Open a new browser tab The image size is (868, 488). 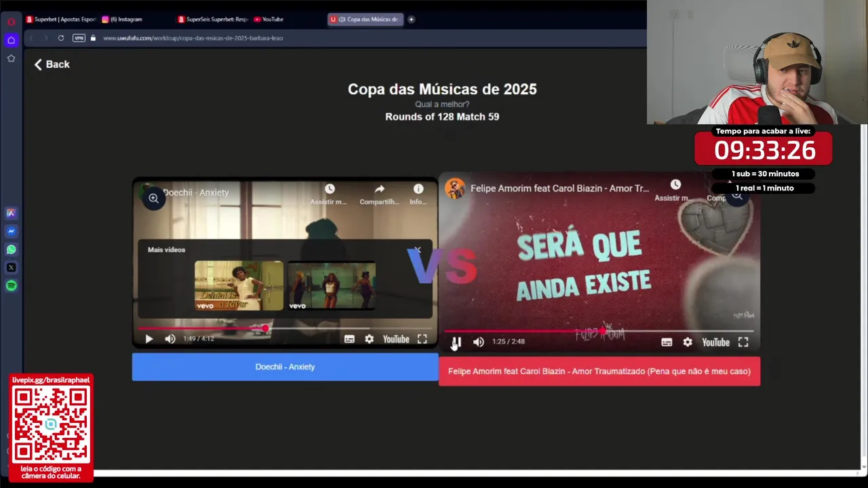(x=411, y=20)
